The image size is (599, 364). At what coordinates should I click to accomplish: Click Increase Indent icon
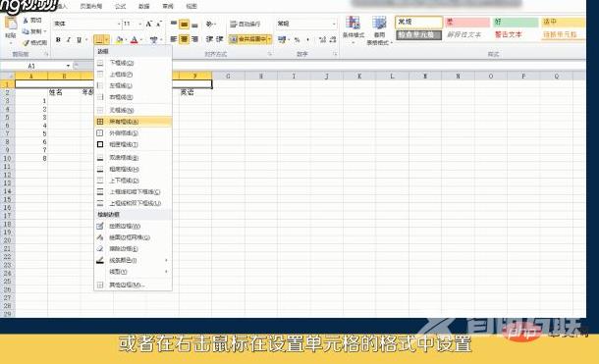(x=220, y=39)
